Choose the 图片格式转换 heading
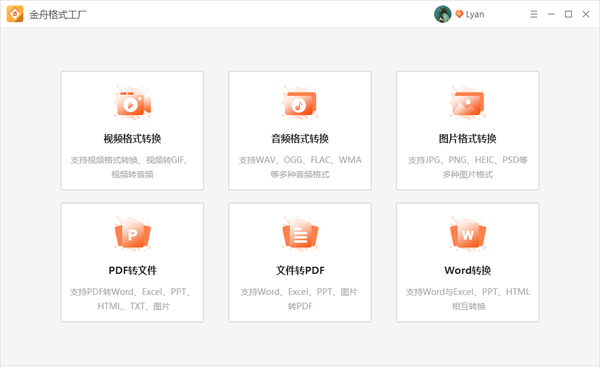This screenshot has height=368, width=600. (468, 138)
